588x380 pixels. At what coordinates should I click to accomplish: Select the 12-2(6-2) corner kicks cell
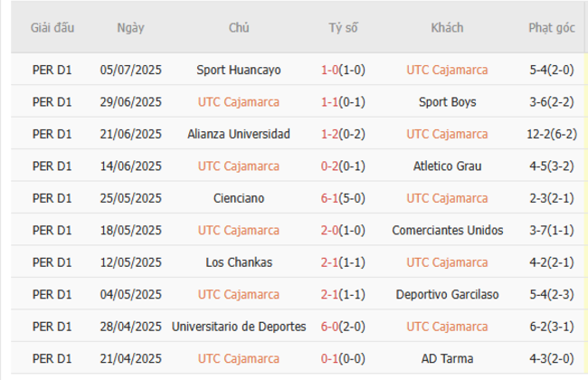[552, 134]
